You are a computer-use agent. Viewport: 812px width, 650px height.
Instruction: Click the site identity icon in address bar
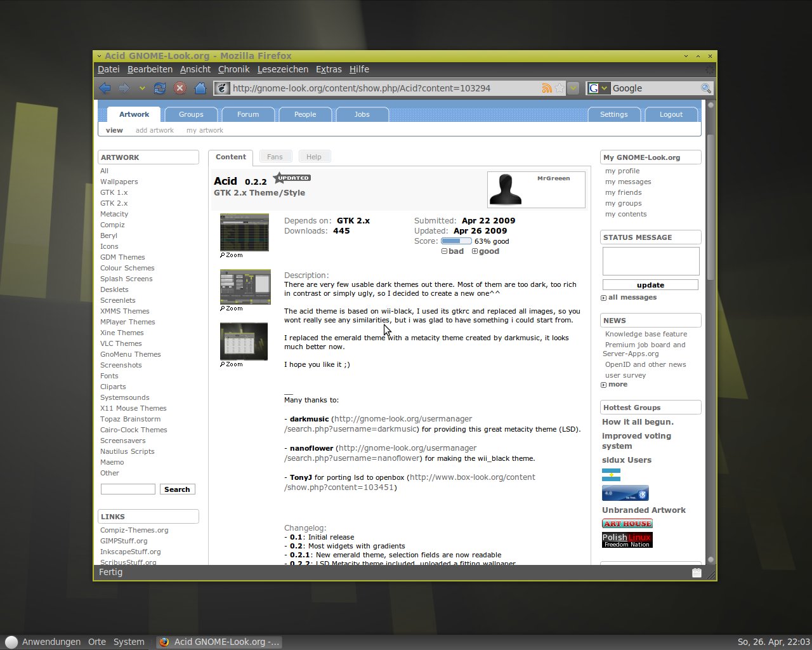(221, 88)
